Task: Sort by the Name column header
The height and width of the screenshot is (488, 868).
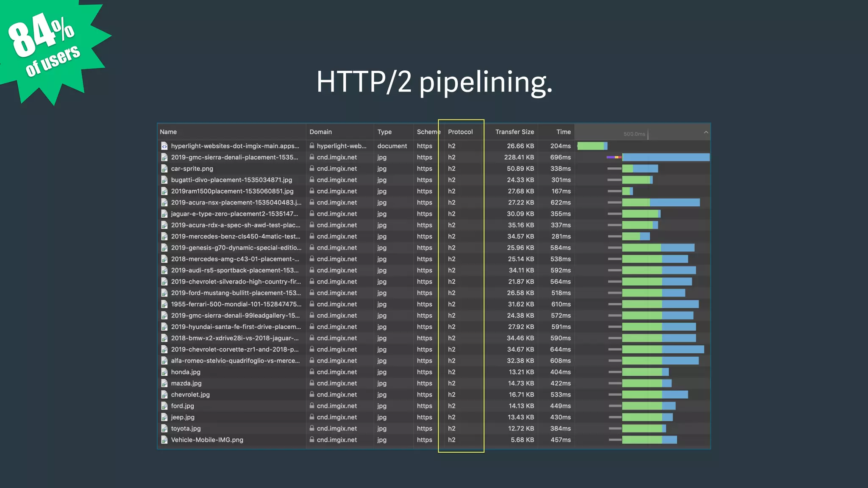Action: [x=168, y=132]
